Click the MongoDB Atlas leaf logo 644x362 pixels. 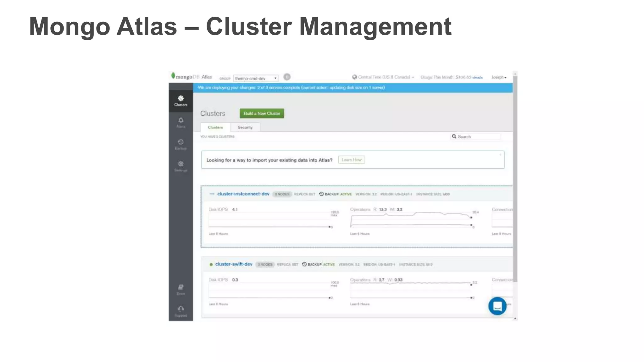coord(173,76)
